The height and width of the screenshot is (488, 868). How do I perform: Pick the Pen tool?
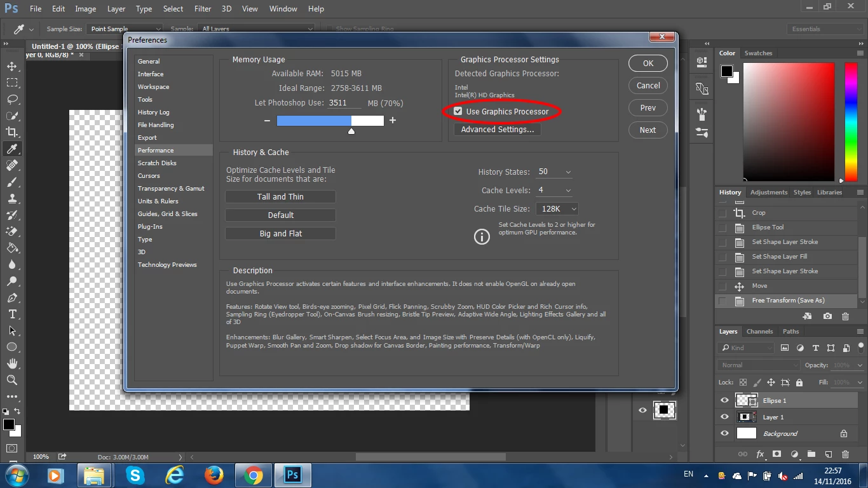(x=12, y=297)
